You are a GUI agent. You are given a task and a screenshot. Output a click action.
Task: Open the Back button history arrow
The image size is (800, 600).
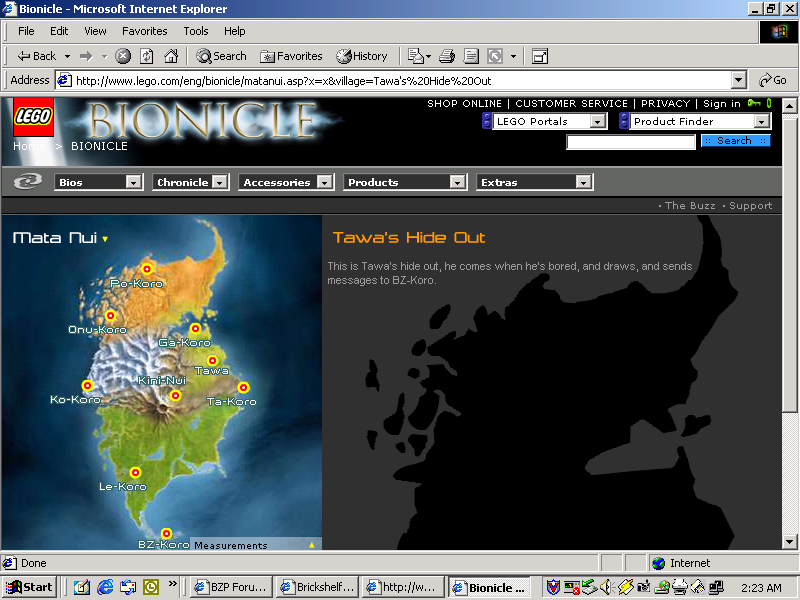pyautogui.click(x=67, y=56)
